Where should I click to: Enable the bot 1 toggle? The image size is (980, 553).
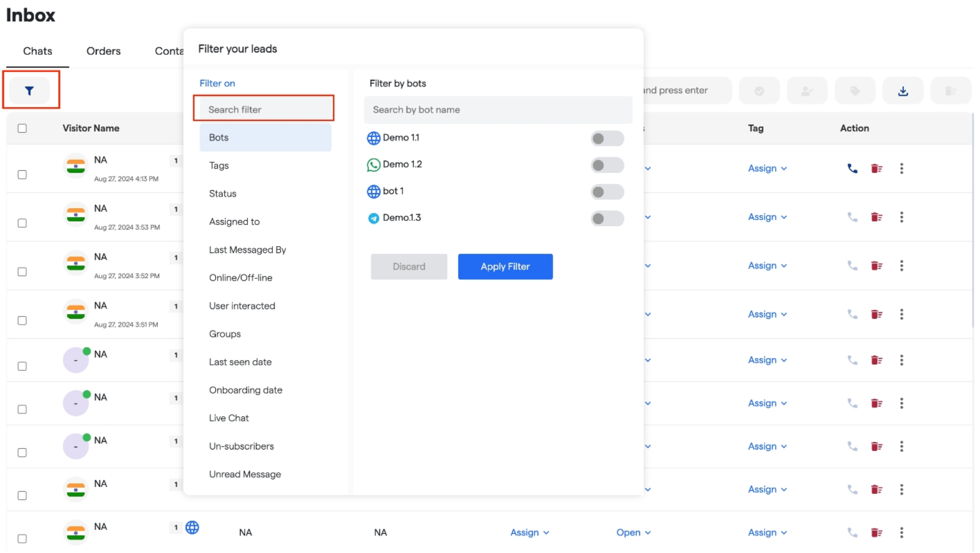tap(607, 191)
